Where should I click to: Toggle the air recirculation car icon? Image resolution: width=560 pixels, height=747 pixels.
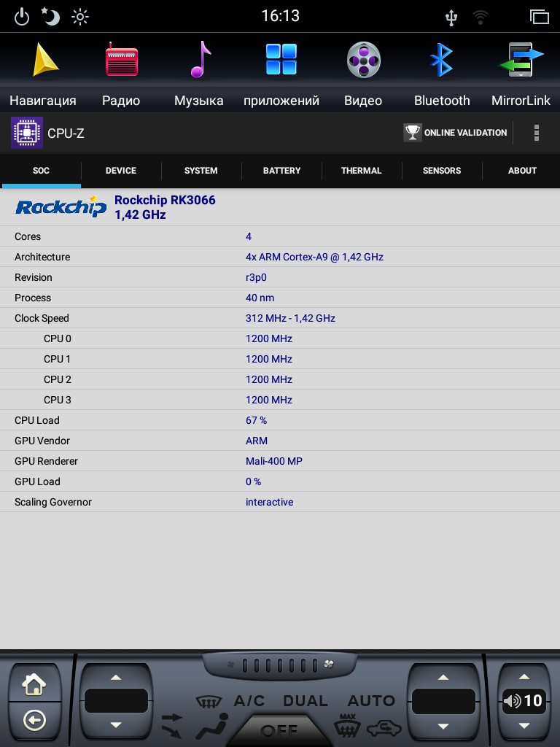click(384, 728)
